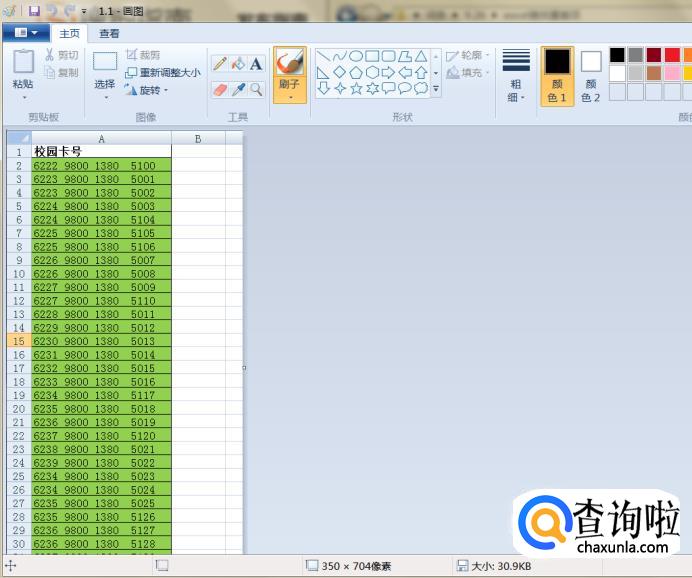Choose the Curve shape
The width and height of the screenshot is (692, 578).
(339, 56)
